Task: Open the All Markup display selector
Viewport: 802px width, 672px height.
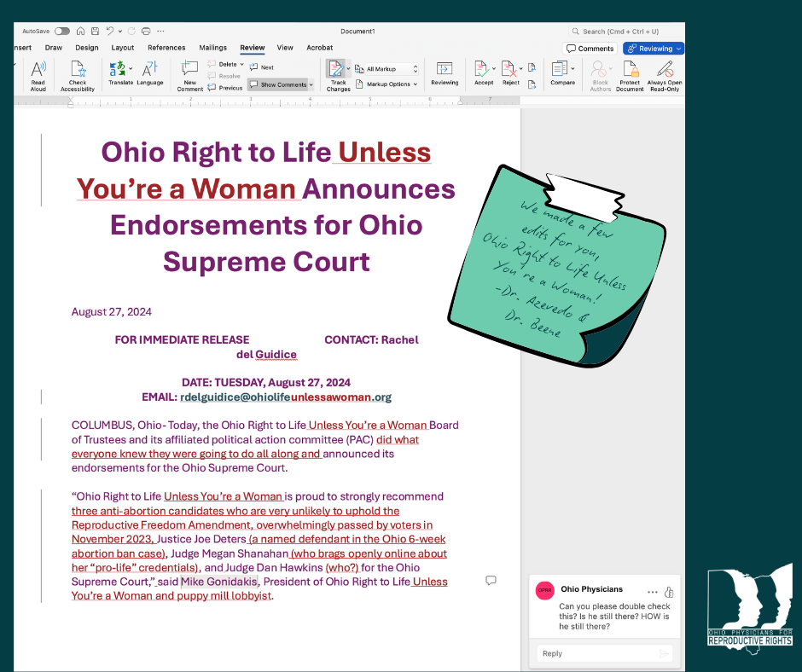Action: coord(387,68)
